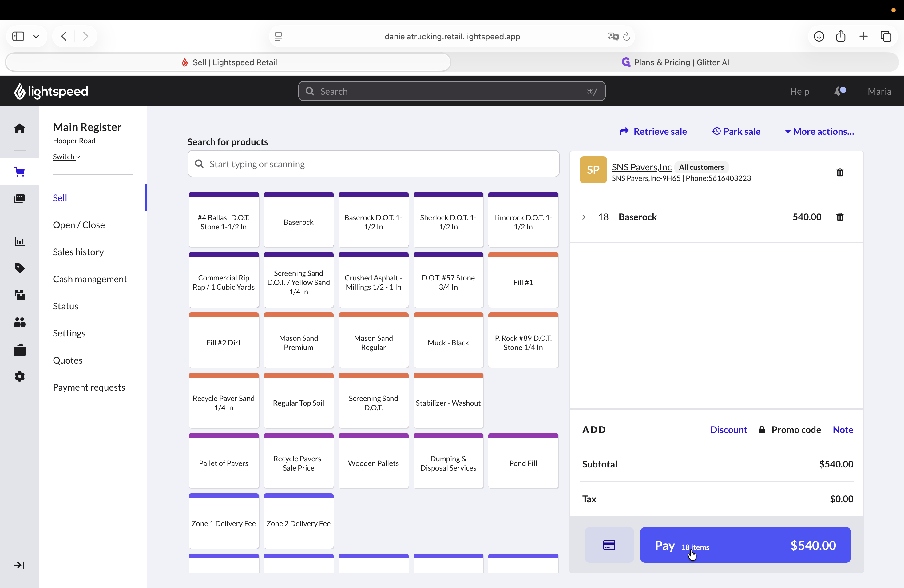Open the Reporting bar chart sidebar icon
Image resolution: width=904 pixels, height=588 pixels.
(x=19, y=242)
